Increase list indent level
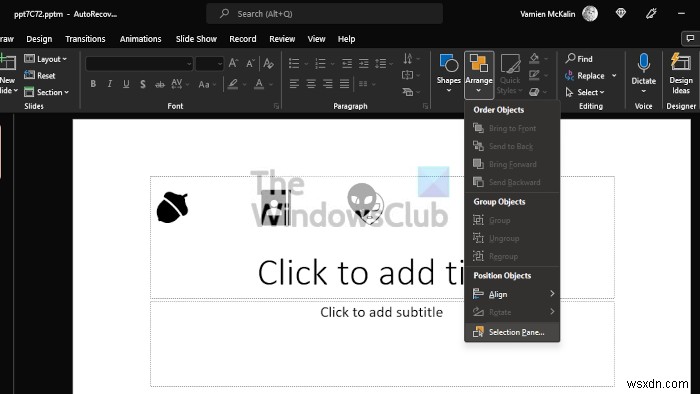700x394 pixels. tap(364, 63)
